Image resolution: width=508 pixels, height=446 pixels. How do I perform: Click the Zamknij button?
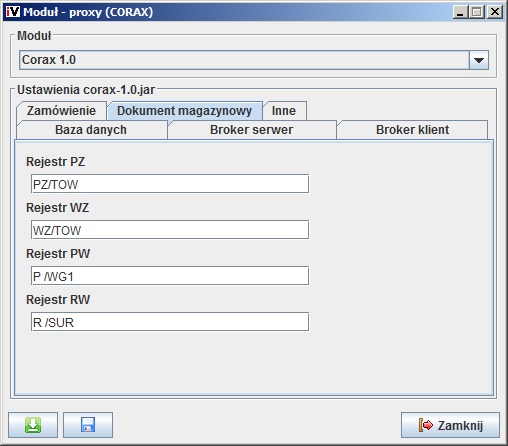(450, 425)
